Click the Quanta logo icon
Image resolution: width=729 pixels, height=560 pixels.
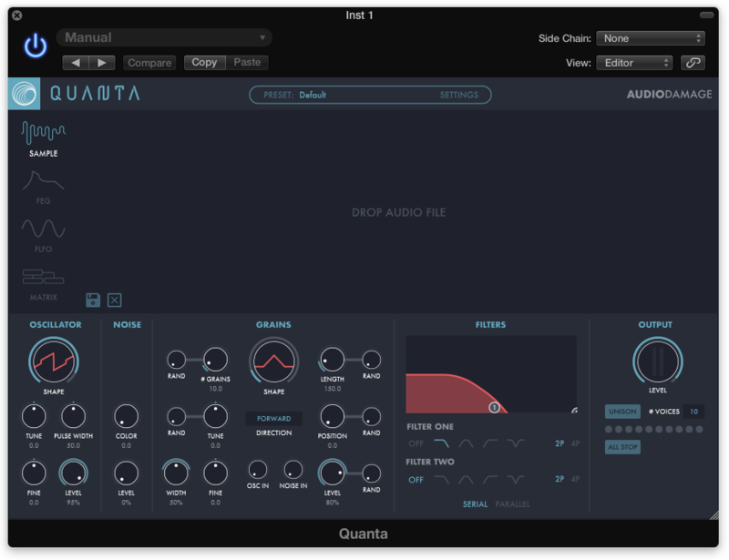(25, 94)
